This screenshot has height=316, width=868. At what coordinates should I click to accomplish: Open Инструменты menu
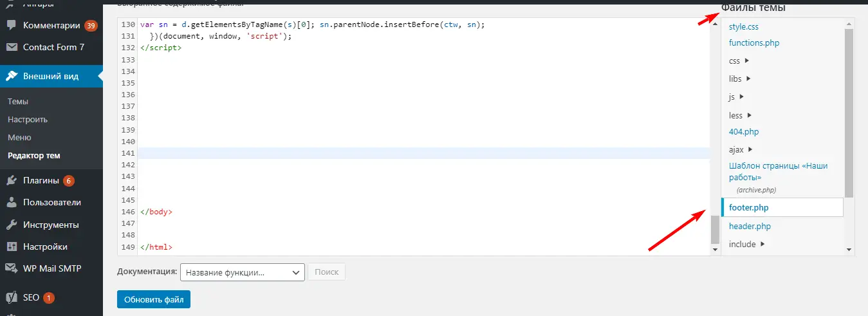51,225
